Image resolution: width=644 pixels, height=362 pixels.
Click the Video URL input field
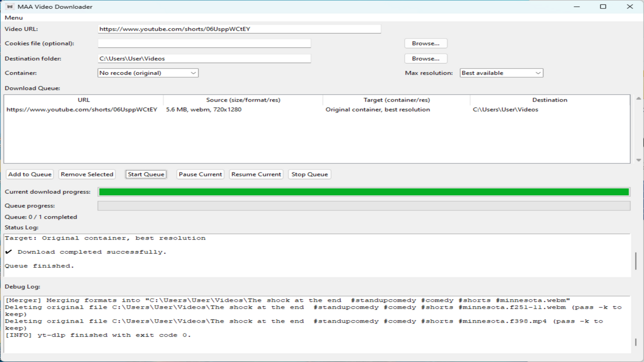(x=239, y=29)
